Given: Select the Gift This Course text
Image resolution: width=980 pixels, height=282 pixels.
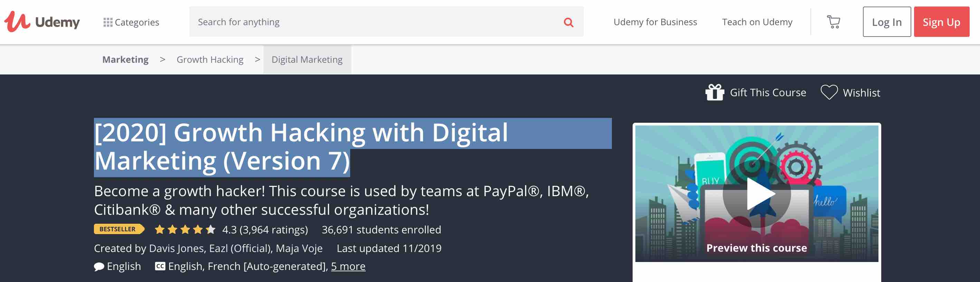Looking at the screenshot, I should pos(768,93).
